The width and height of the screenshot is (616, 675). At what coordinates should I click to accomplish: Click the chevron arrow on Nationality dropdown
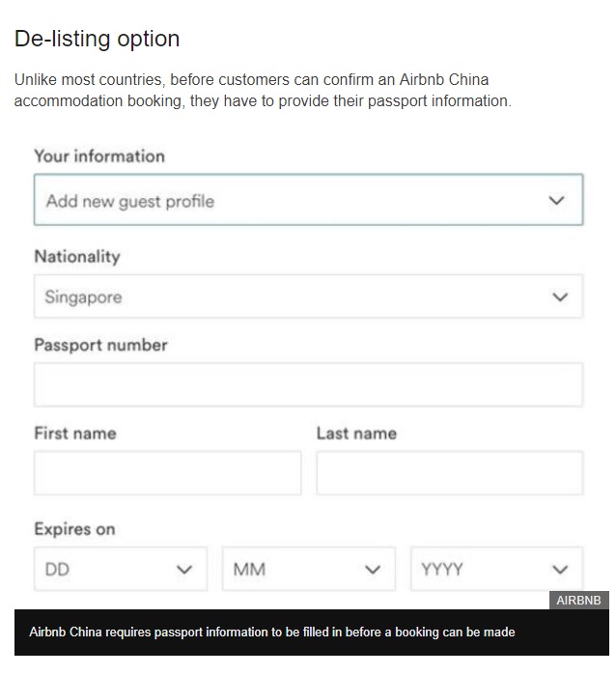click(x=560, y=297)
